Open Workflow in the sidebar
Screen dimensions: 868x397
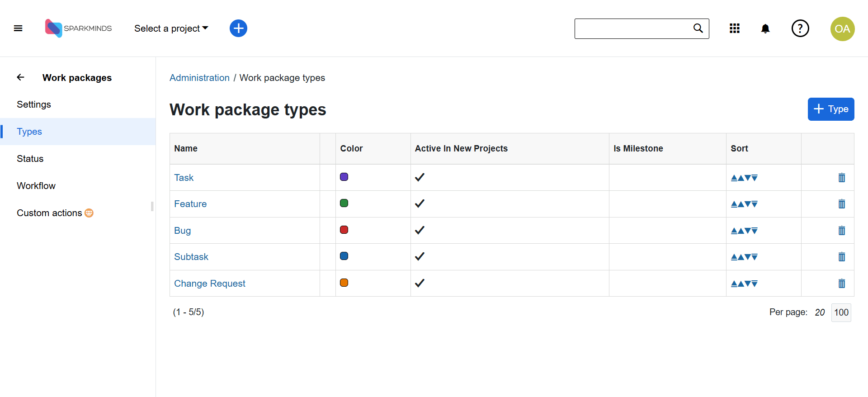tap(36, 186)
